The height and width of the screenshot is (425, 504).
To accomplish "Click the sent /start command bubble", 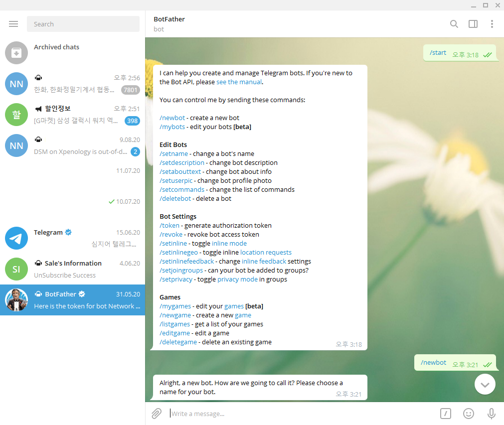I will (460, 53).
